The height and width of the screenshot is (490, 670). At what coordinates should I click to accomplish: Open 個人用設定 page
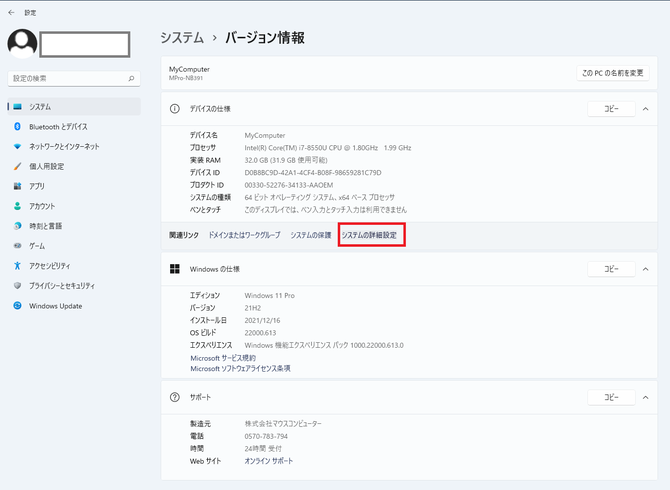(47, 167)
